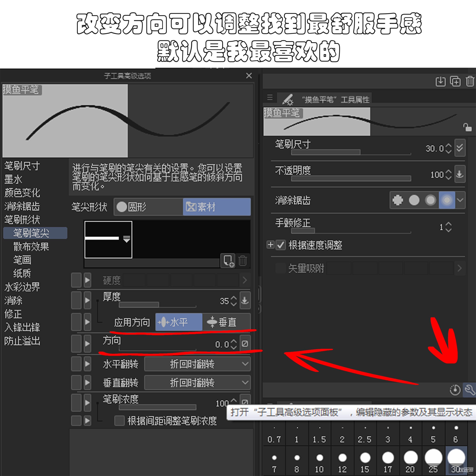Click brush size dynamics button beside 30.0
476x476 pixels.
460,148
